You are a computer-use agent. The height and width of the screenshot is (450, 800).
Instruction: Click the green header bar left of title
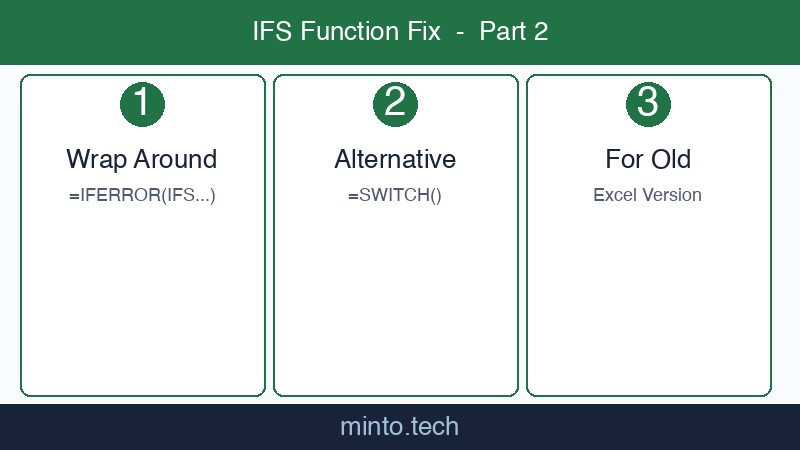click(x=120, y=31)
